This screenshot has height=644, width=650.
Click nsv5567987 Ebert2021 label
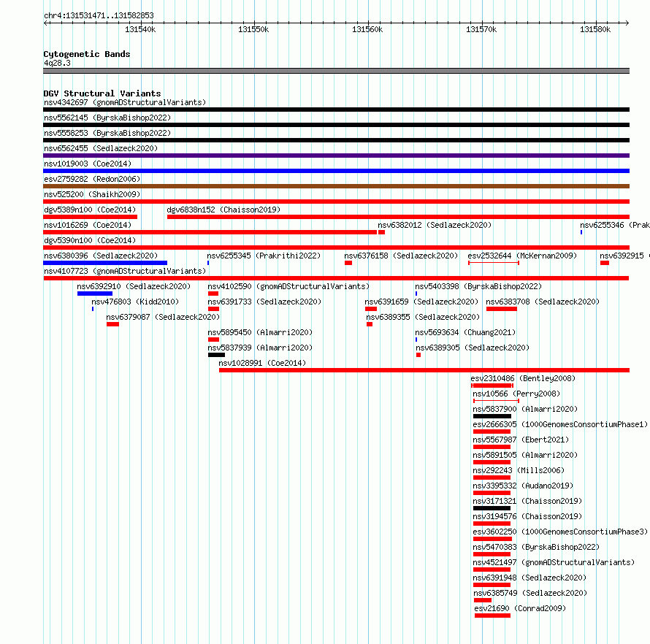pyautogui.click(x=521, y=440)
